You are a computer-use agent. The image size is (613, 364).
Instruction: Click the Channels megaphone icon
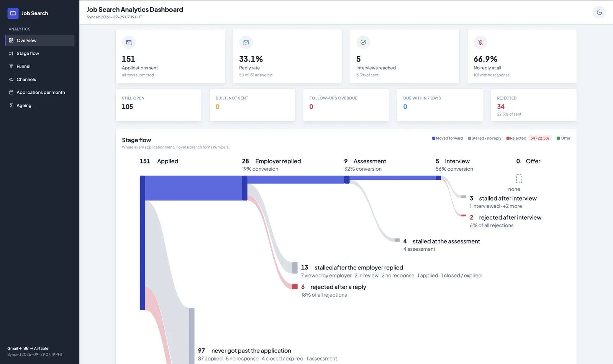click(x=11, y=80)
